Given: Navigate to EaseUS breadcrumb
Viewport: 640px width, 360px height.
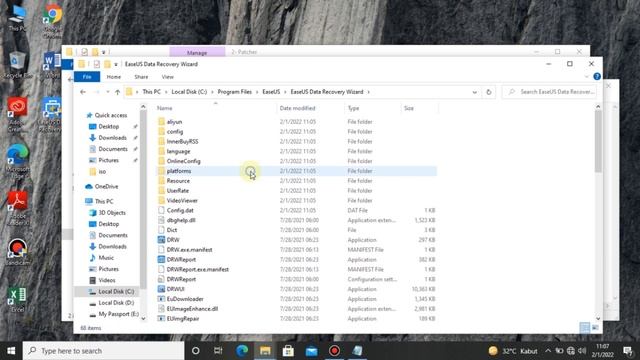Looking at the screenshot, I should point(271,92).
